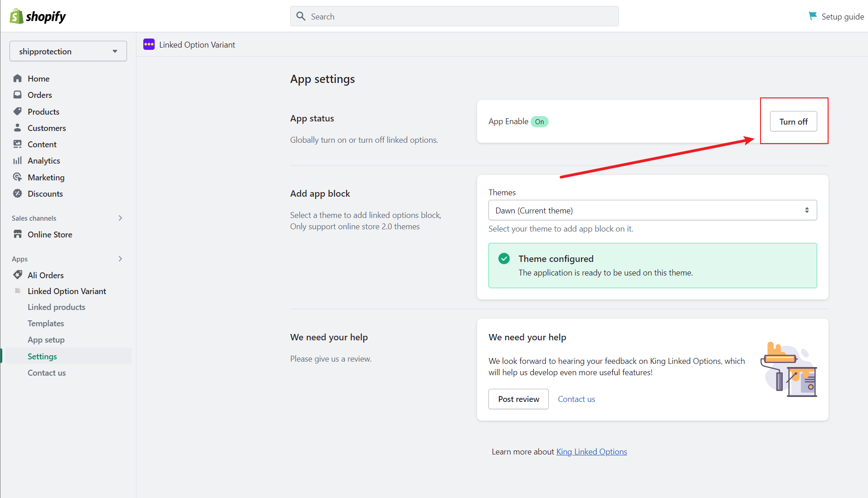Click the Analytics bar chart icon
Screen dimensions: 868x498
[x=18, y=160]
